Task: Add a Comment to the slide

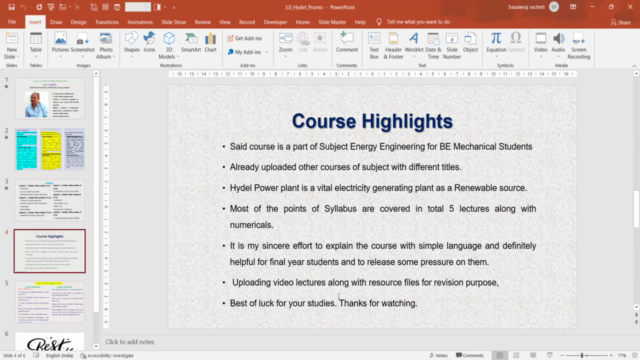Action: [347, 43]
